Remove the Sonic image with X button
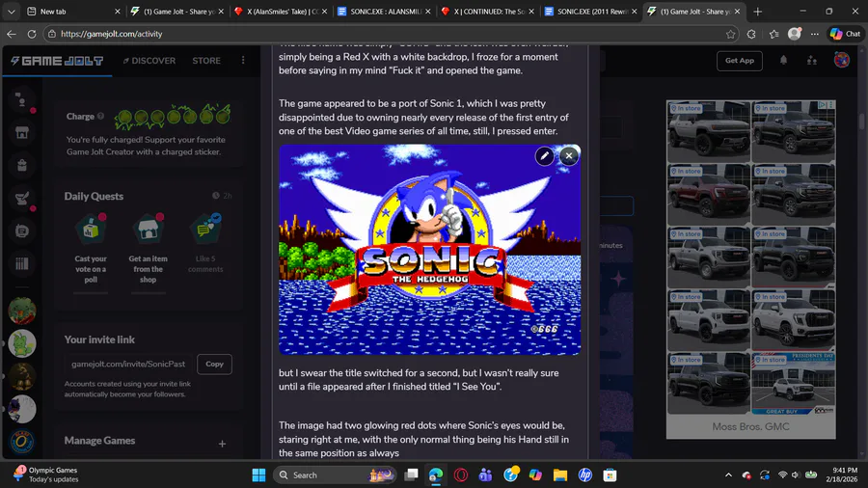The width and height of the screenshot is (868, 488). [568, 156]
